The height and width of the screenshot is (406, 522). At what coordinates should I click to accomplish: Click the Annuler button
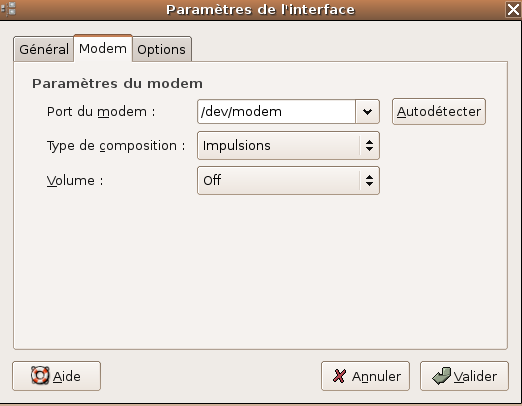(365, 376)
